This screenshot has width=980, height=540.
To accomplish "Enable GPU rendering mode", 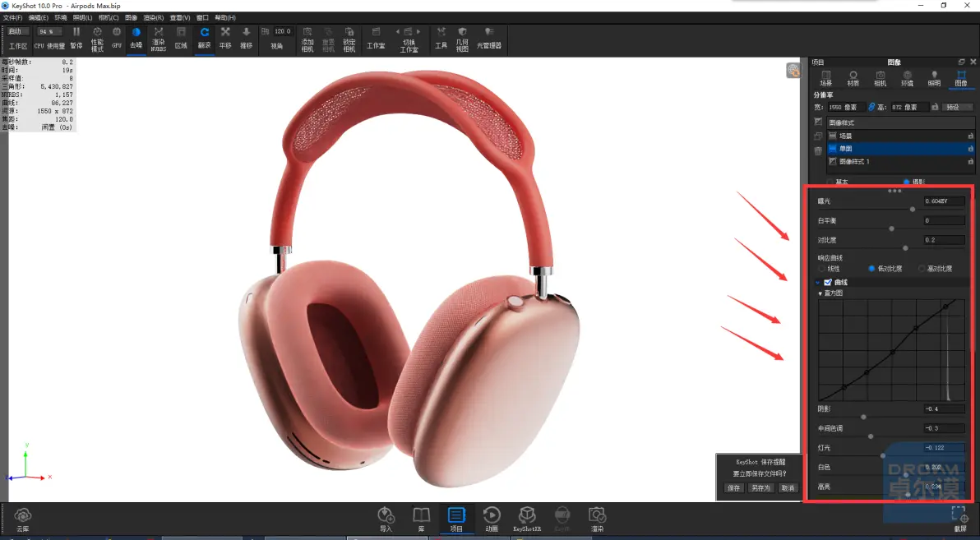I will (x=116, y=38).
